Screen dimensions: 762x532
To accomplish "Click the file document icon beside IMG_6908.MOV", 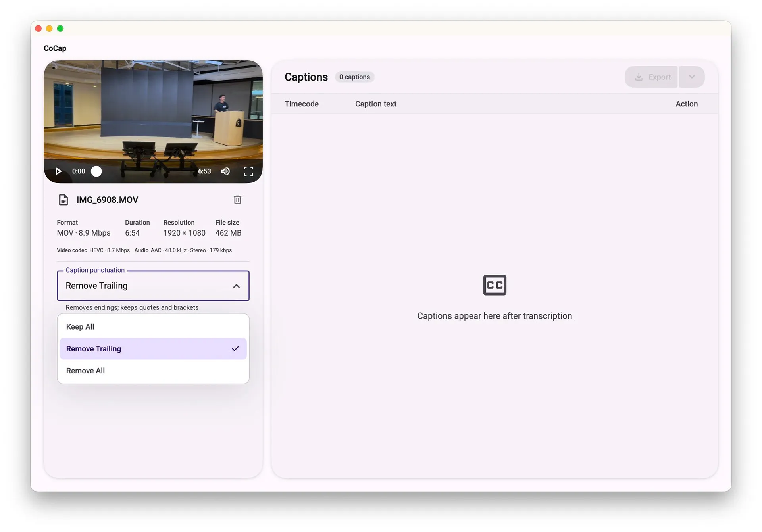I will pyautogui.click(x=63, y=200).
